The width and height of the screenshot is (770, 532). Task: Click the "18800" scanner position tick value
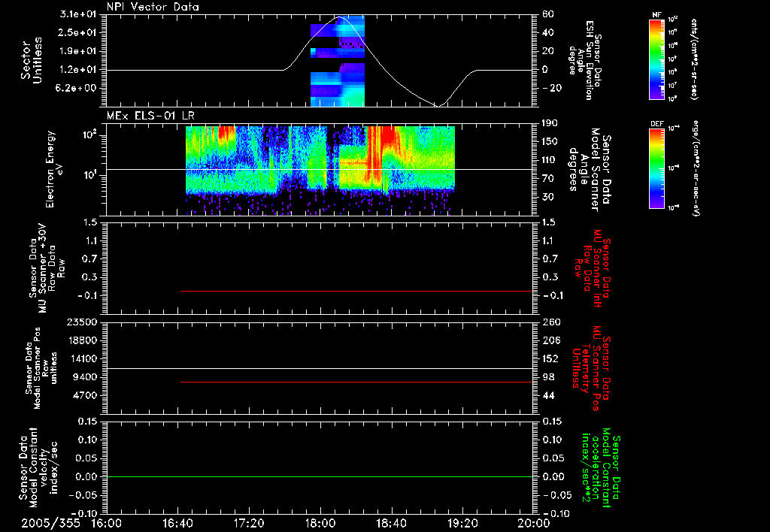click(x=82, y=340)
